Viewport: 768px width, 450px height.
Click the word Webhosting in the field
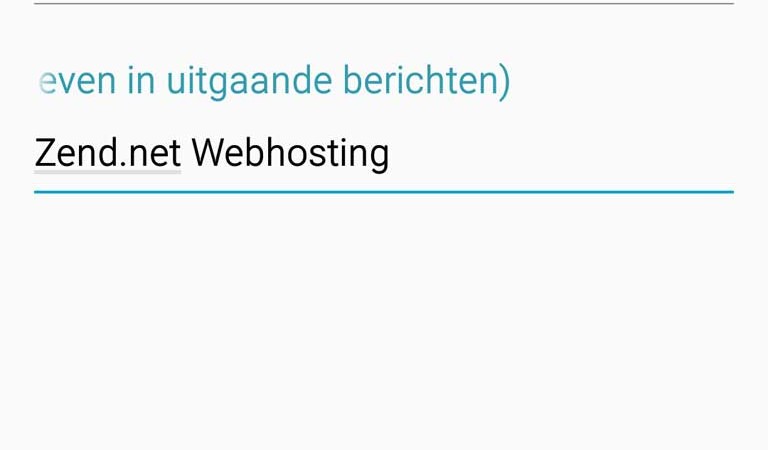tap(290, 154)
